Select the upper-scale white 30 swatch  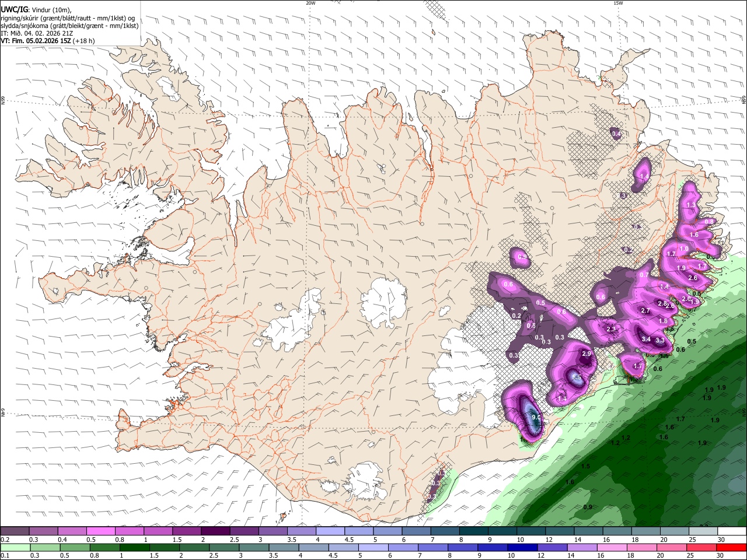[732, 531]
